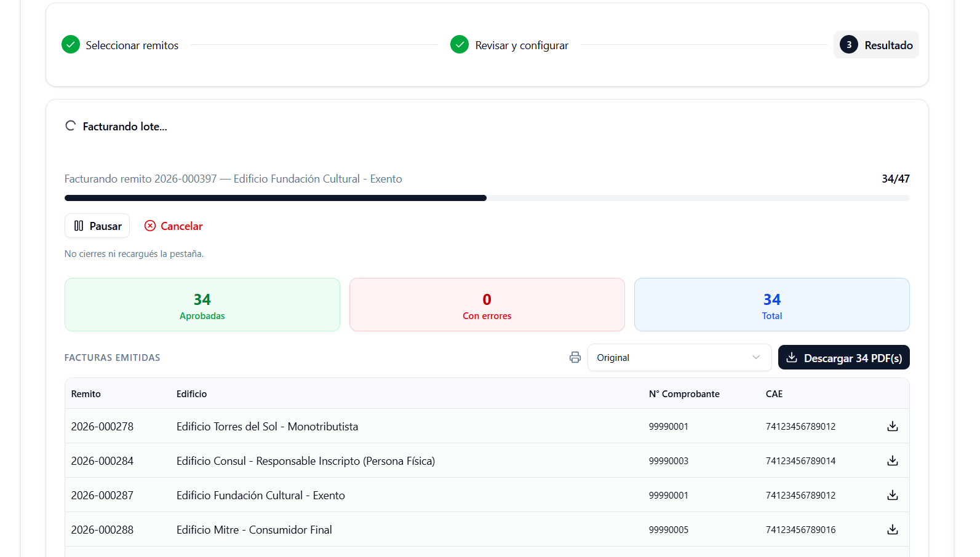
Task: Select remito number 2026-000284
Action: 102,460
